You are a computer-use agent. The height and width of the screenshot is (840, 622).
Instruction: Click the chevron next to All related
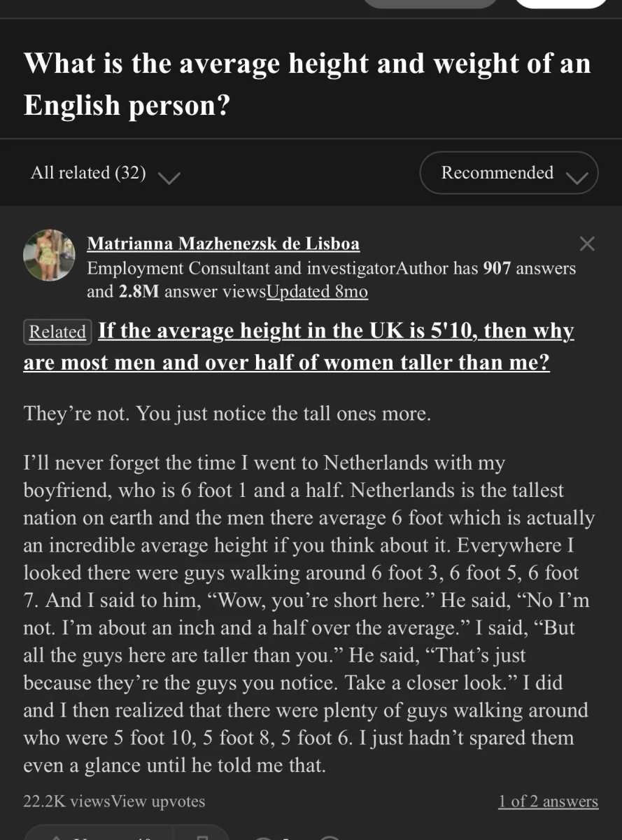pos(169,177)
